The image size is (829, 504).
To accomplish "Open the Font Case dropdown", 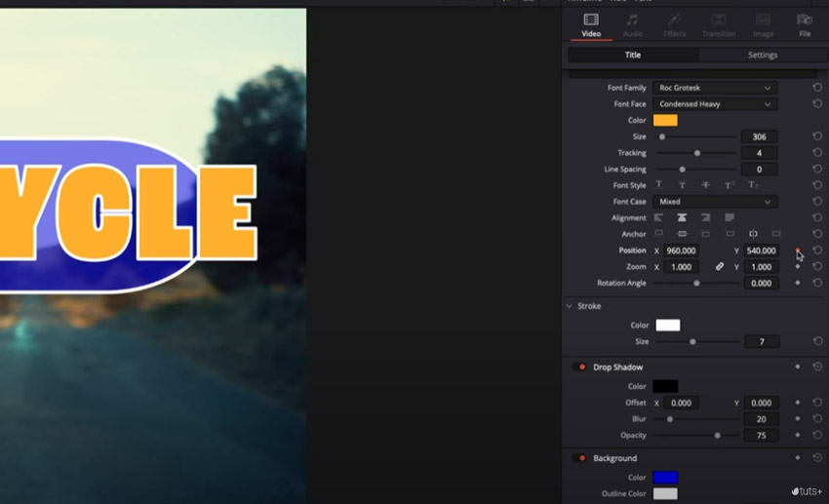I will tap(715, 201).
